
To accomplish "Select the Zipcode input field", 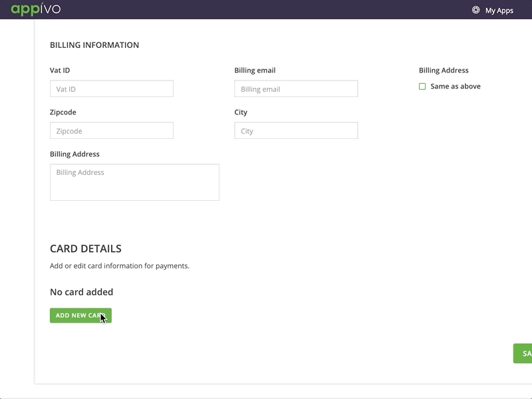I will 112,130.
